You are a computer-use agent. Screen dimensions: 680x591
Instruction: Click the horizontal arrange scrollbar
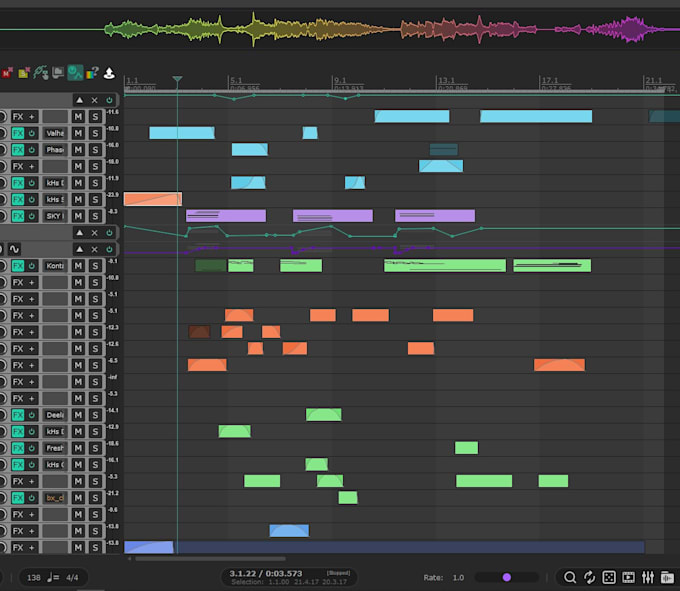pyautogui.click(x=210, y=559)
